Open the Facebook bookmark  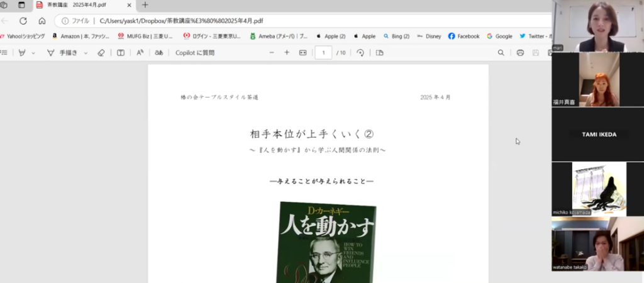(x=464, y=36)
